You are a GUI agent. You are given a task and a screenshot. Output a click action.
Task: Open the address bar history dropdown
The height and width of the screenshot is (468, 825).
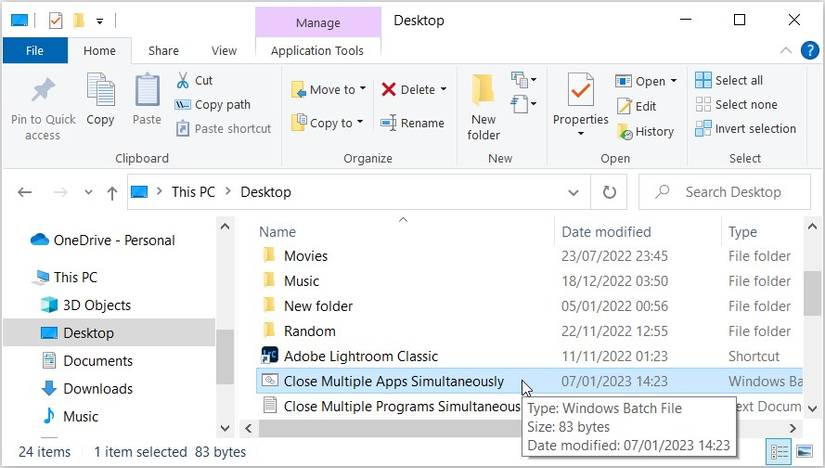click(574, 192)
